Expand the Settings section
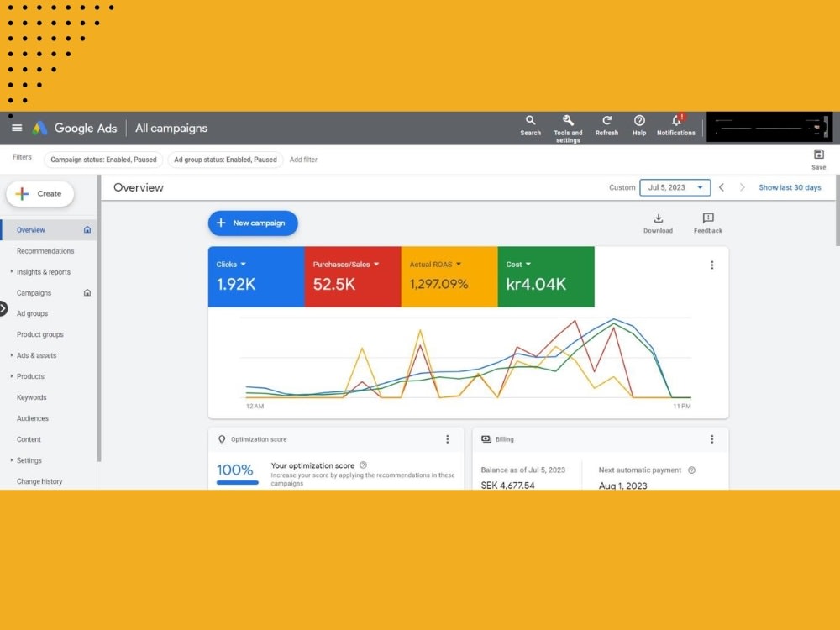 11,460
